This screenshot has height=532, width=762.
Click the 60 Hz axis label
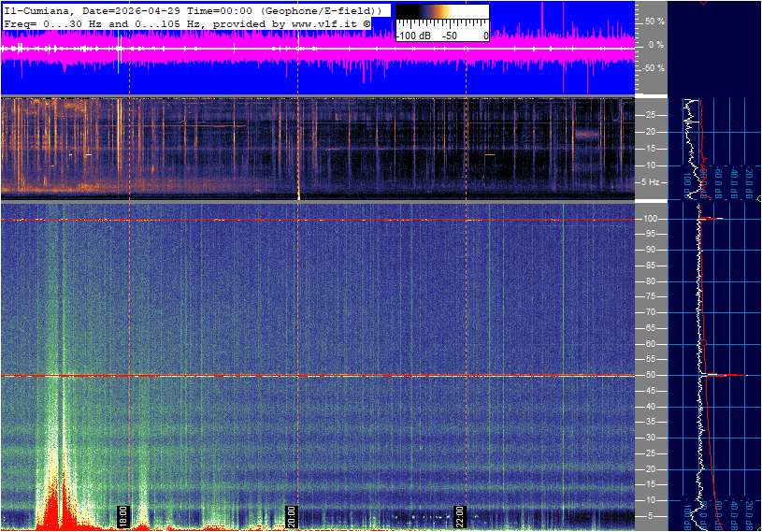(x=650, y=344)
